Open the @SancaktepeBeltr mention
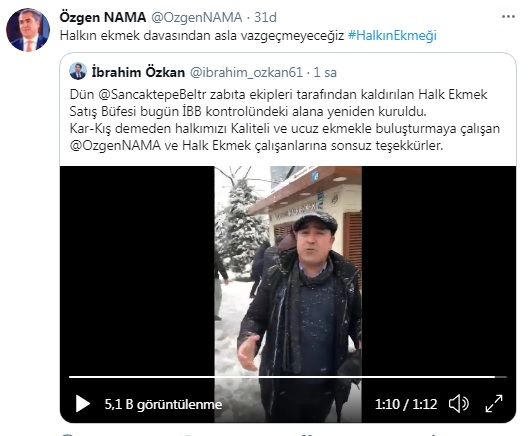The width and height of the screenshot is (528, 436). pos(152,95)
